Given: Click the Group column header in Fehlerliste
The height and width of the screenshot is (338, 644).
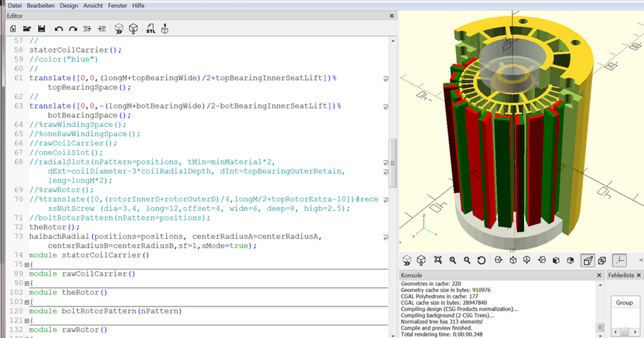Looking at the screenshot, I should (624, 303).
